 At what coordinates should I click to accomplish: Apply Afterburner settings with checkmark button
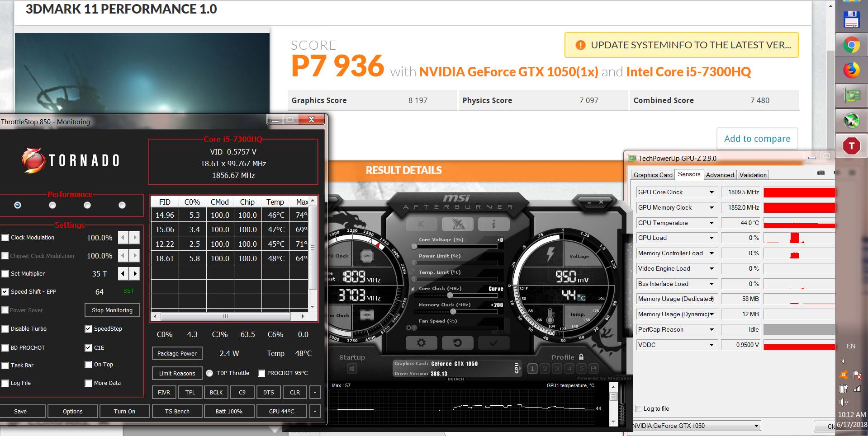pyautogui.click(x=493, y=343)
